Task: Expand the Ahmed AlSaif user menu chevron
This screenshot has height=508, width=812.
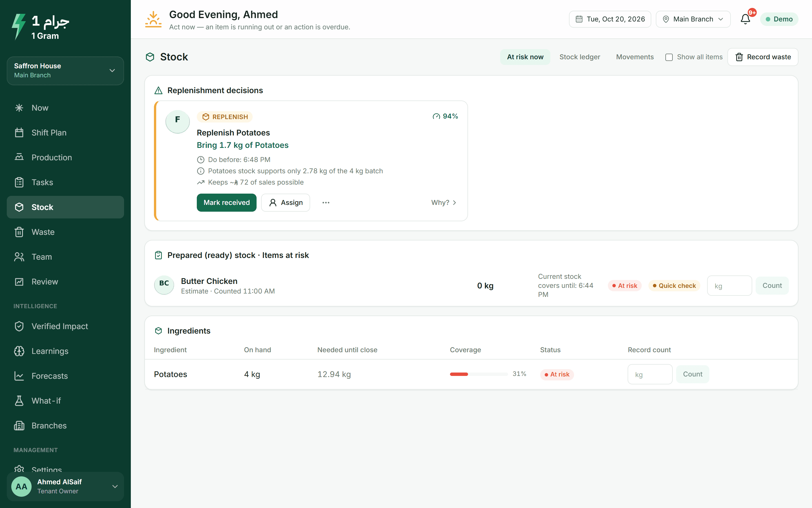Action: 115,486
